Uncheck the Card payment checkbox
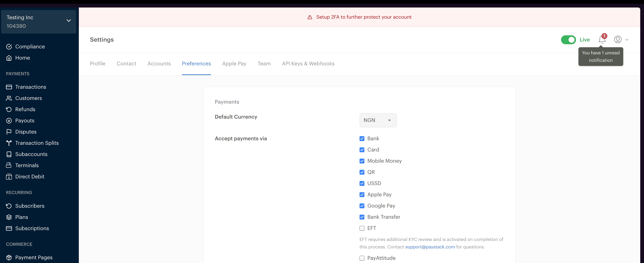The width and height of the screenshot is (644, 263). pos(362,150)
